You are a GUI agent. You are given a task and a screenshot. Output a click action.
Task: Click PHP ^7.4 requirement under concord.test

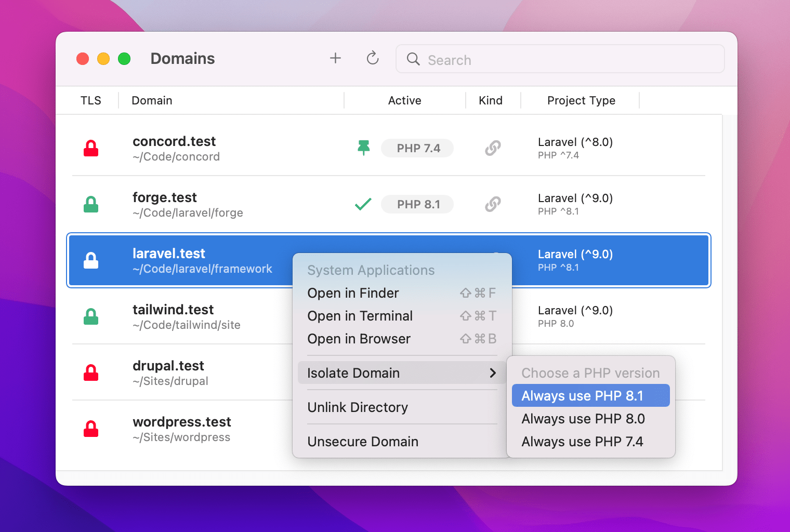coord(558,155)
